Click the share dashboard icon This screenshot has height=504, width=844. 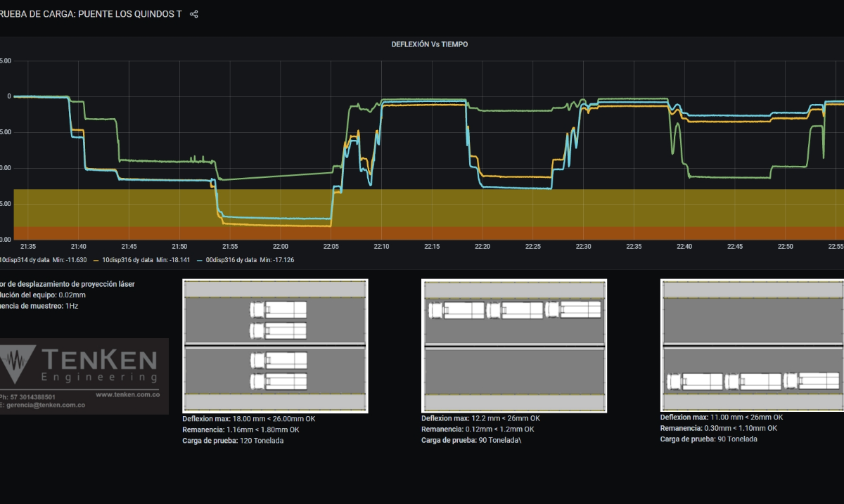click(x=194, y=14)
